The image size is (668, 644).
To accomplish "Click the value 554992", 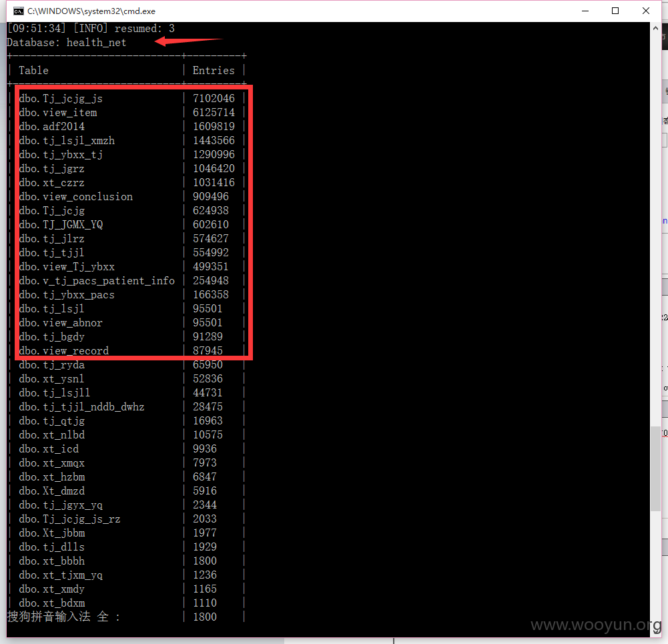I will click(x=210, y=252).
